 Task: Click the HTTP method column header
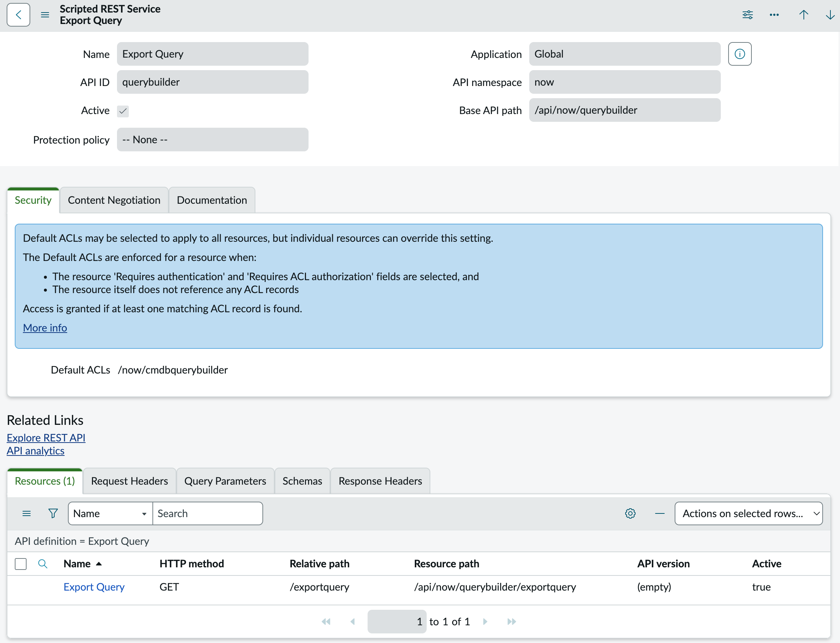pyautogui.click(x=191, y=564)
